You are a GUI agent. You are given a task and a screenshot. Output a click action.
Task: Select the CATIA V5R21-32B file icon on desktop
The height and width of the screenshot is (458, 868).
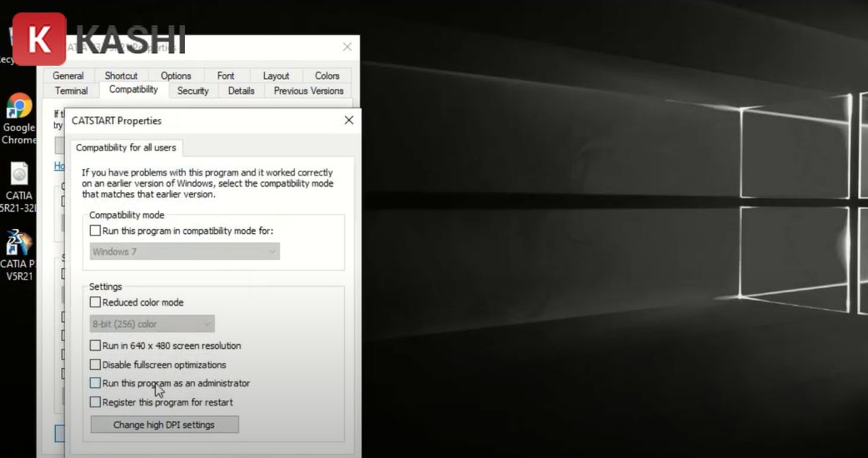tap(18, 175)
